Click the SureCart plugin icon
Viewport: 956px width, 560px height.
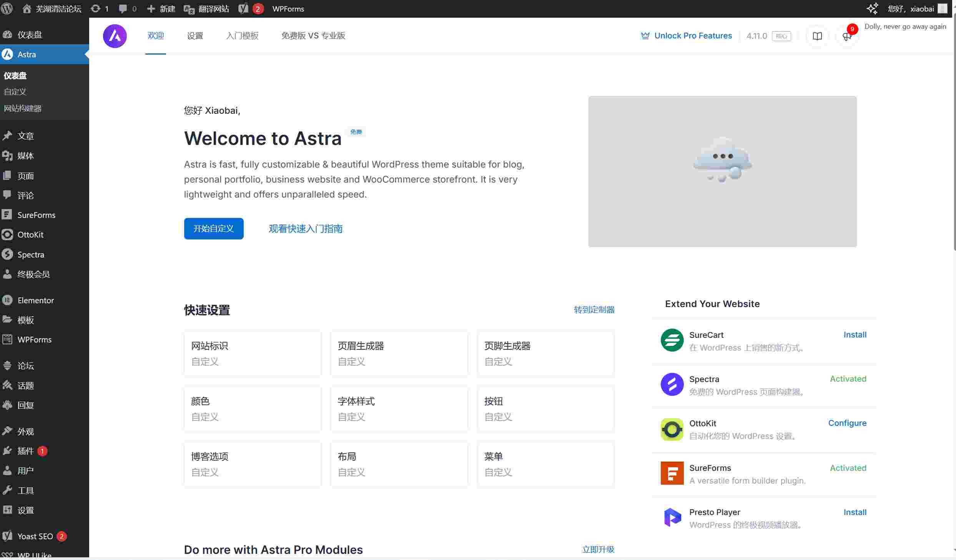click(x=672, y=340)
